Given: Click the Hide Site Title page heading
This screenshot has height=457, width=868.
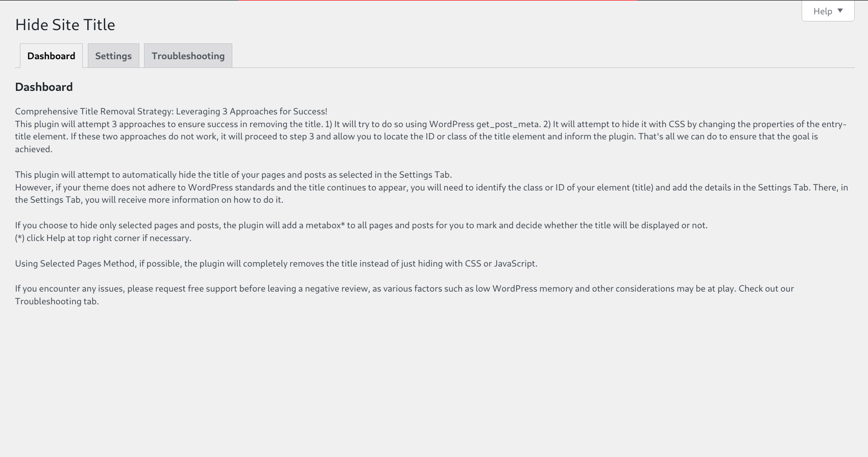Looking at the screenshot, I should click(x=65, y=25).
